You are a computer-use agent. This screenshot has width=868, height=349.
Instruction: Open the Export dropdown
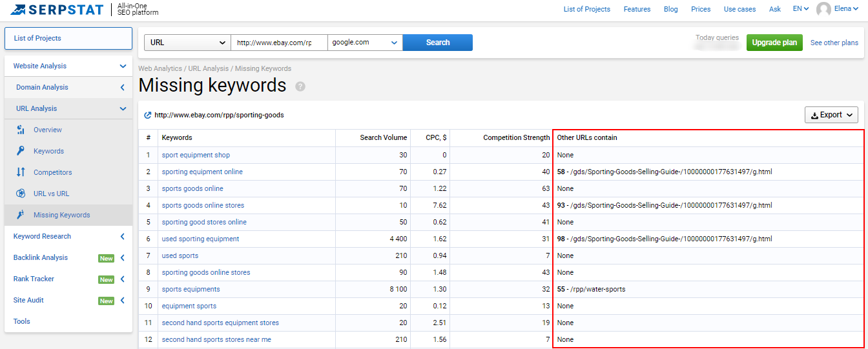(831, 115)
